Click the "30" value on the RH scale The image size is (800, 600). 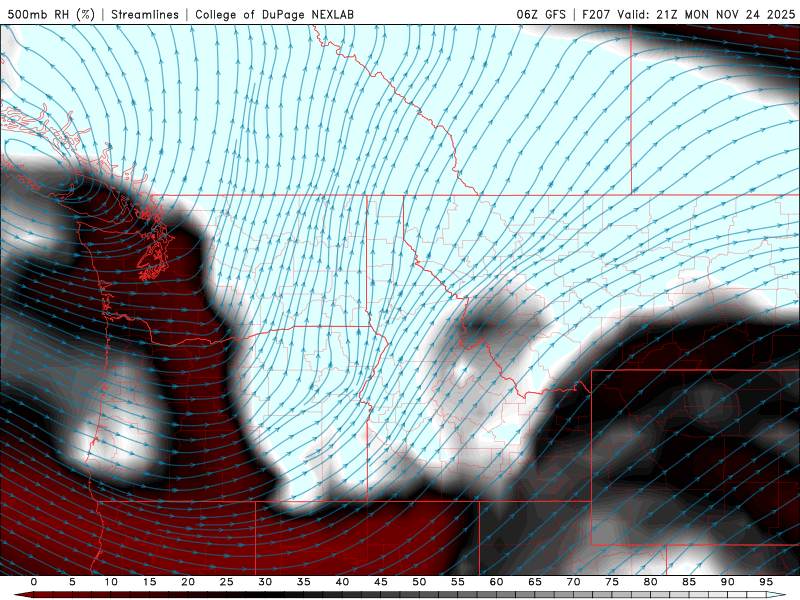pyautogui.click(x=265, y=582)
